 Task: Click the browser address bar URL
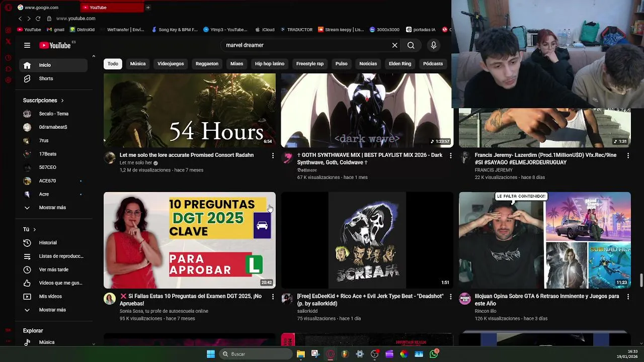75,19
